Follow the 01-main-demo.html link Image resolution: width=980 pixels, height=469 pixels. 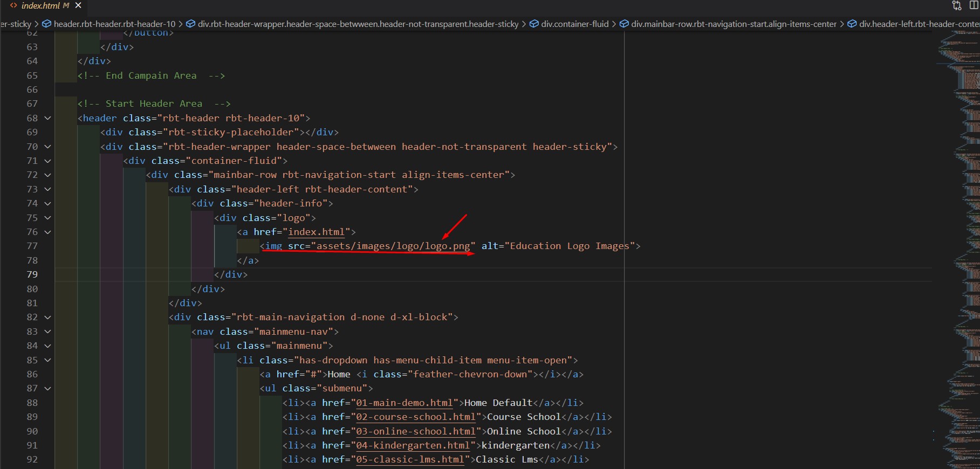click(x=405, y=403)
